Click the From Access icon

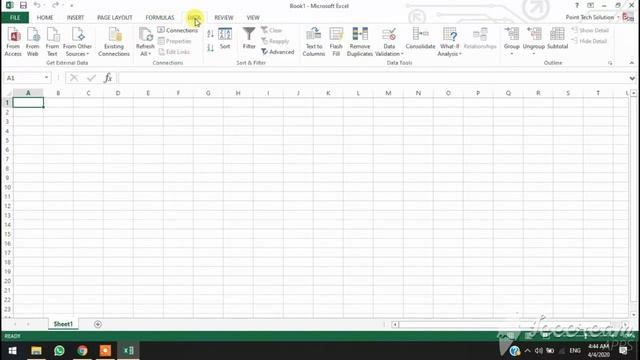(x=13, y=41)
